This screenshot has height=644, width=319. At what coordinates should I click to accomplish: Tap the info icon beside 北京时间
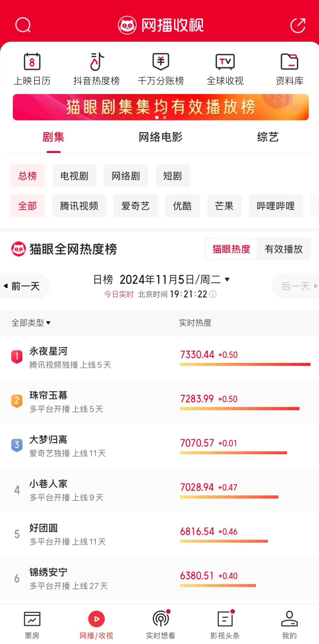click(x=213, y=294)
